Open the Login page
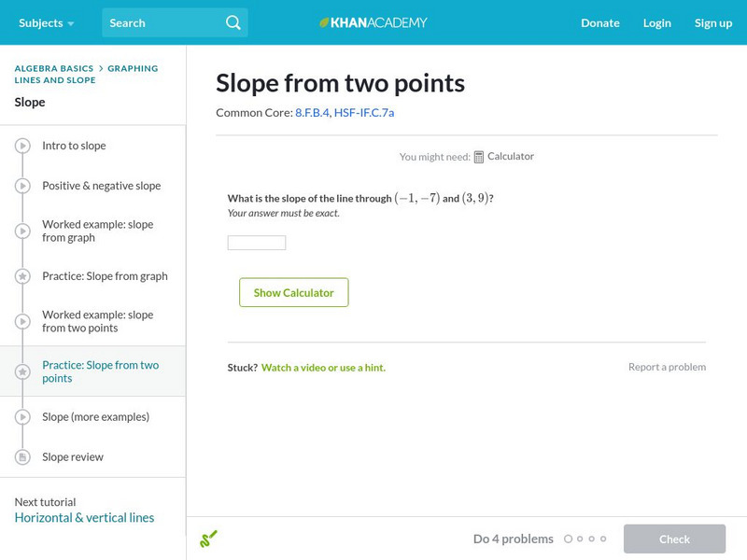747x560 pixels. [656, 22]
